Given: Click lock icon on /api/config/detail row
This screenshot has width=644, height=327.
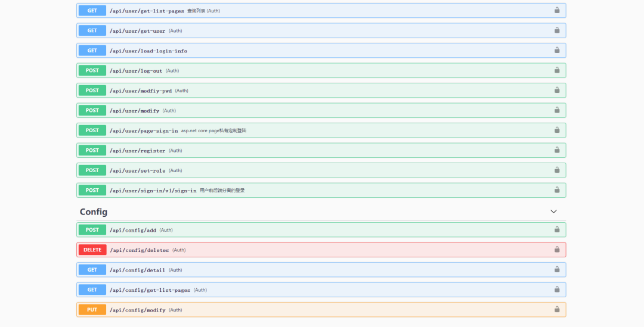Looking at the screenshot, I should pyautogui.click(x=557, y=269).
